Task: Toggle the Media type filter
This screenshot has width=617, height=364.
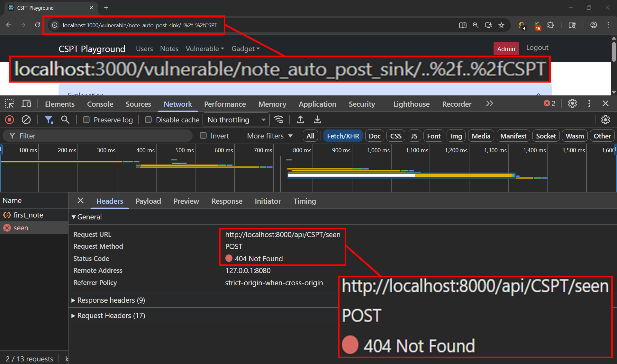Action: (481, 136)
